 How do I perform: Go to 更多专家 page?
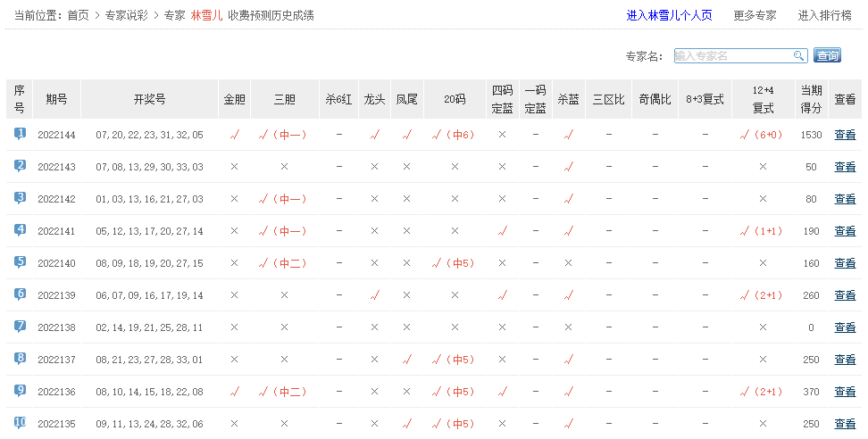click(x=755, y=15)
